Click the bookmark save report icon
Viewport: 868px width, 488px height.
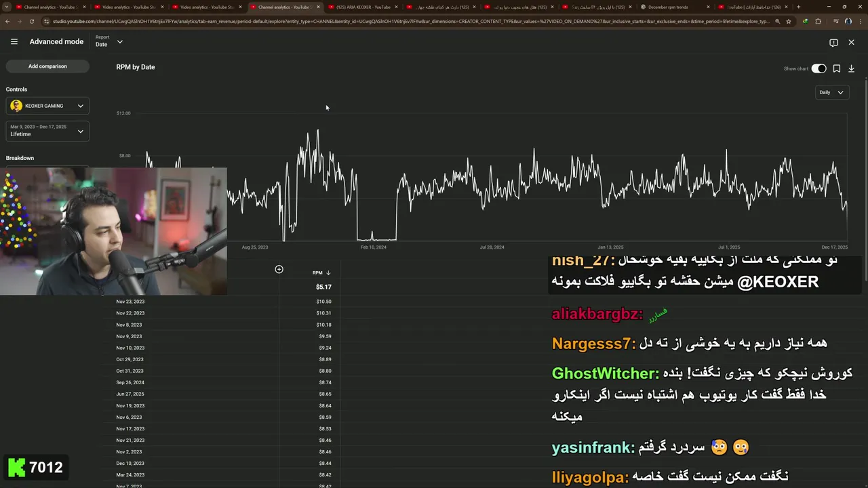pyautogui.click(x=837, y=68)
